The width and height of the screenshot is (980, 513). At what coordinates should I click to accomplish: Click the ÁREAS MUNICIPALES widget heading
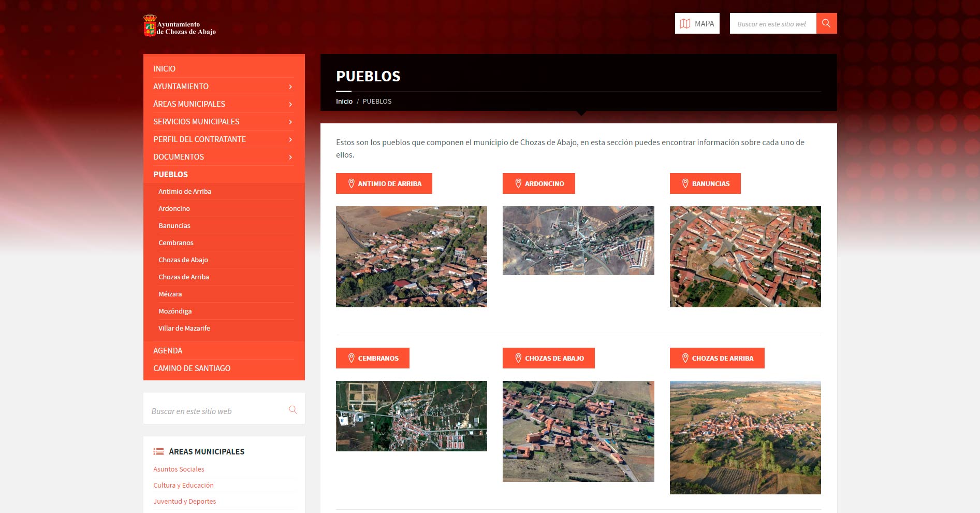click(207, 451)
